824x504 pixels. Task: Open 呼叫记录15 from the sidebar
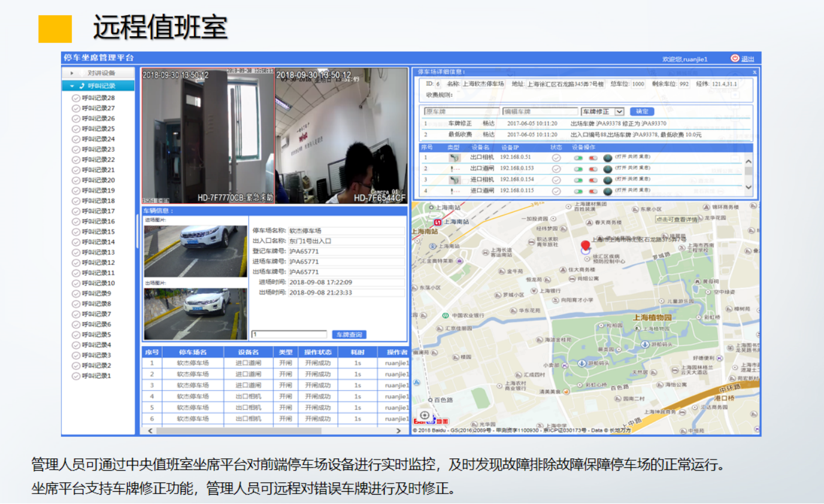point(98,232)
